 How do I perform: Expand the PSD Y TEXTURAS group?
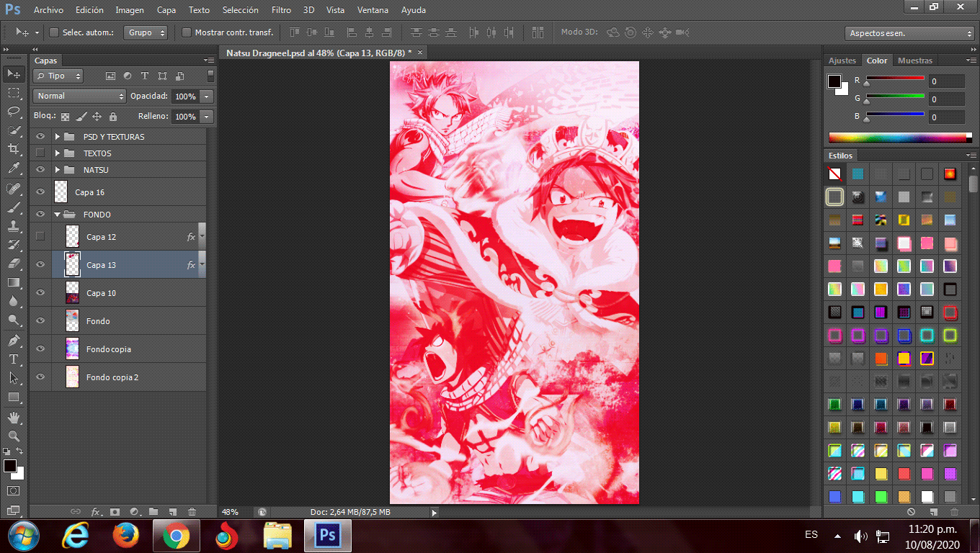57,137
